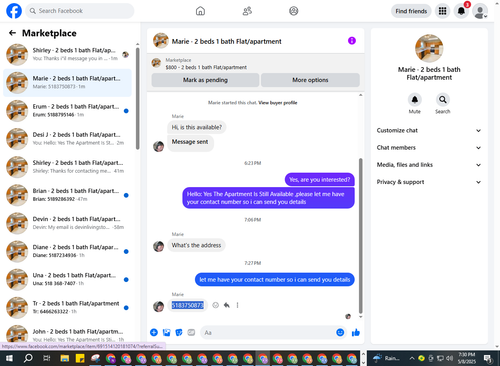Expand Media, files and links section
The height and width of the screenshot is (366, 500).
[429, 165]
